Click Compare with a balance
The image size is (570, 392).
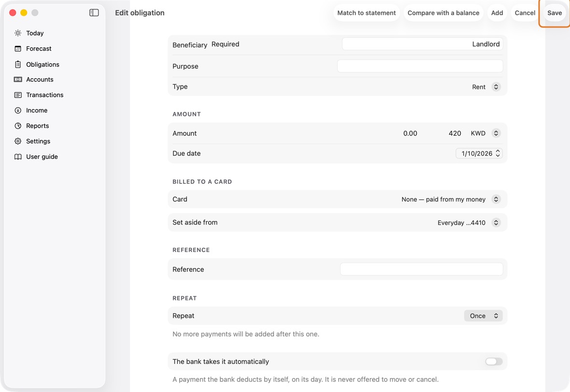443,13
